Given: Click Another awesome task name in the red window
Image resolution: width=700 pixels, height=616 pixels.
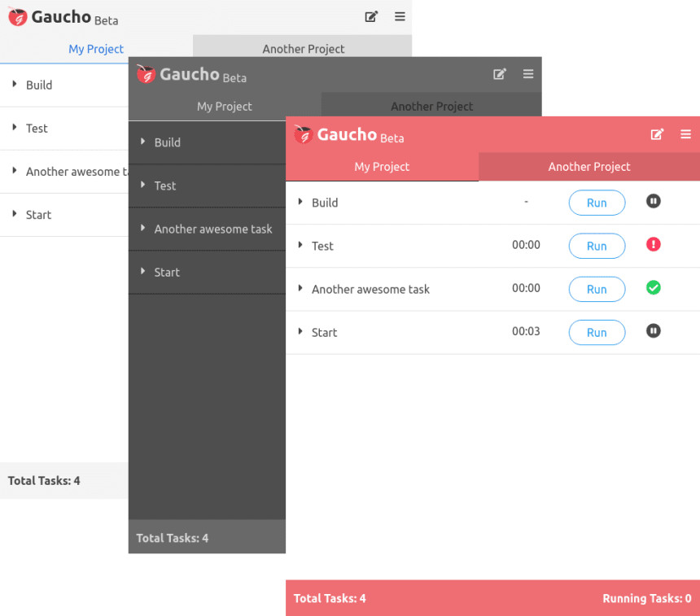Looking at the screenshot, I should pos(370,289).
